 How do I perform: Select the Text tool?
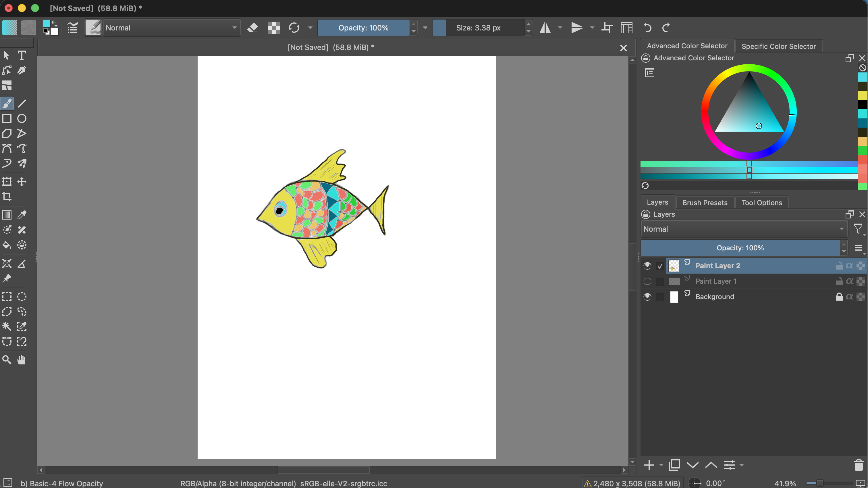coord(22,55)
